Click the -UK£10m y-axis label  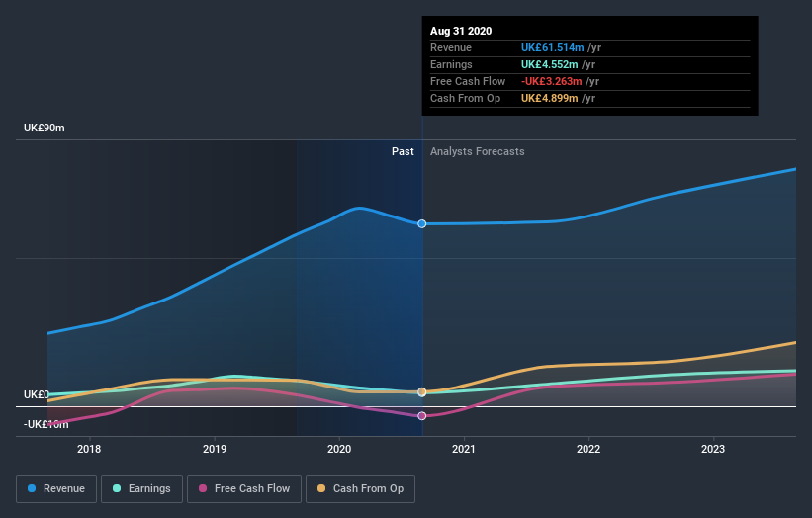(46, 424)
